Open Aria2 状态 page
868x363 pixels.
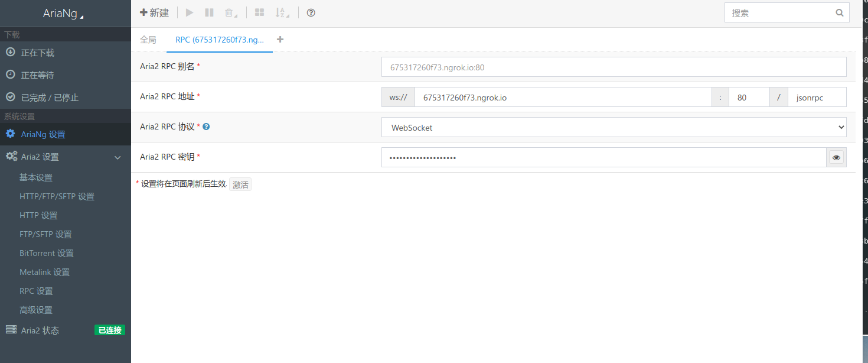[40, 330]
